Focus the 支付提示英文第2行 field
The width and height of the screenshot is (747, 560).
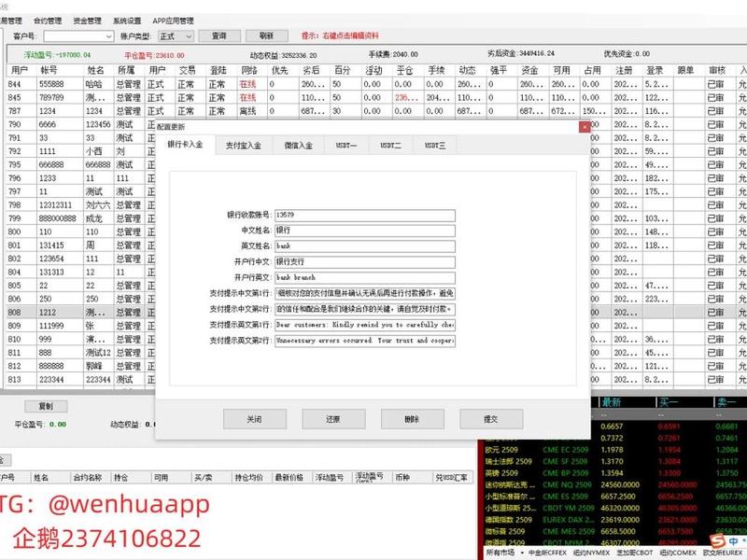pyautogui.click(x=365, y=341)
